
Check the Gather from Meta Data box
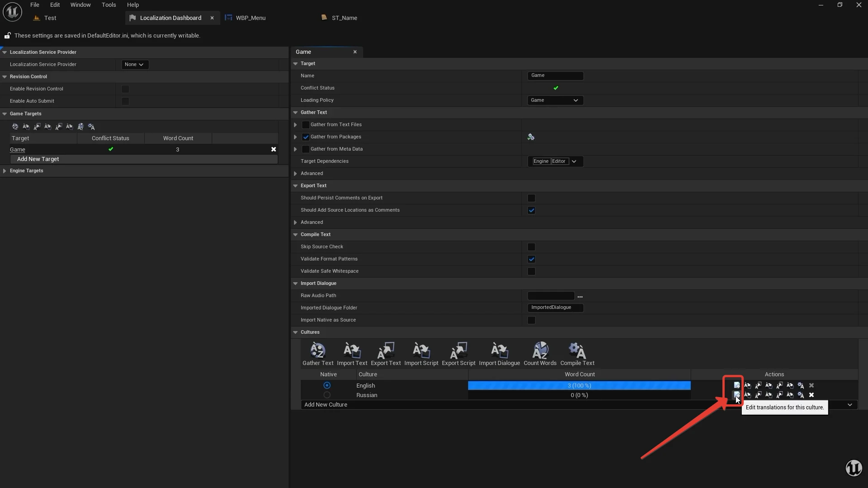click(x=306, y=149)
